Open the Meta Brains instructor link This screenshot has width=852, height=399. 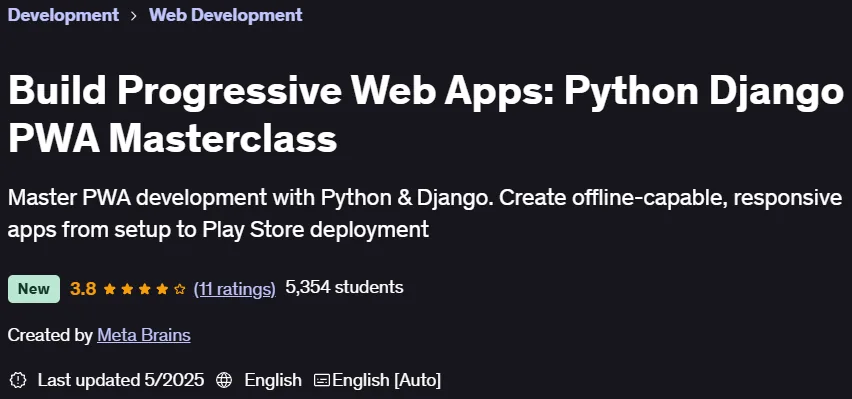144,335
